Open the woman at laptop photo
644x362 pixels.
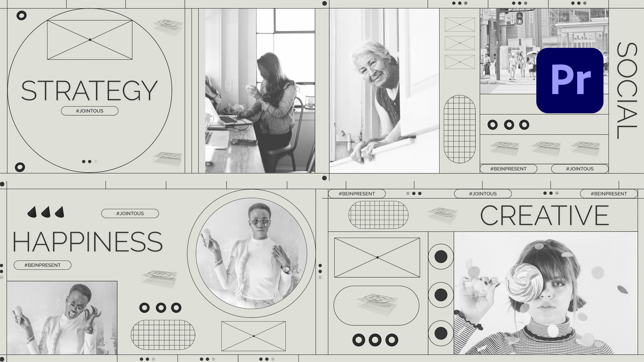(x=260, y=90)
